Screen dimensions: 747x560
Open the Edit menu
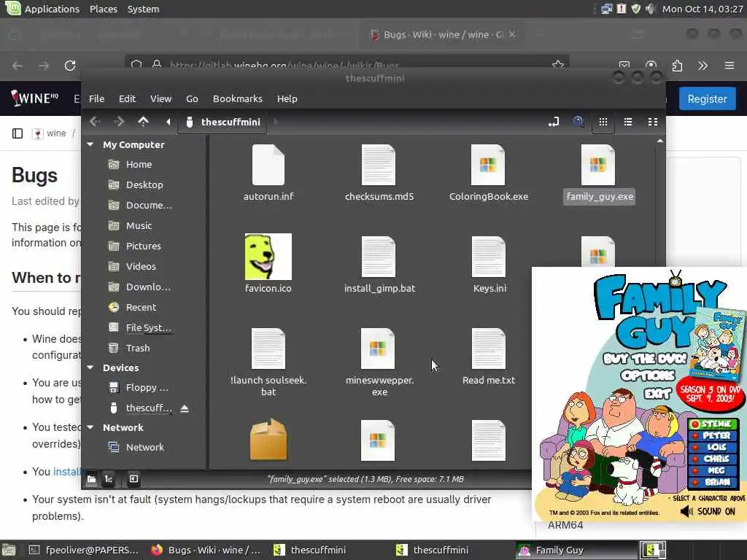tap(127, 98)
